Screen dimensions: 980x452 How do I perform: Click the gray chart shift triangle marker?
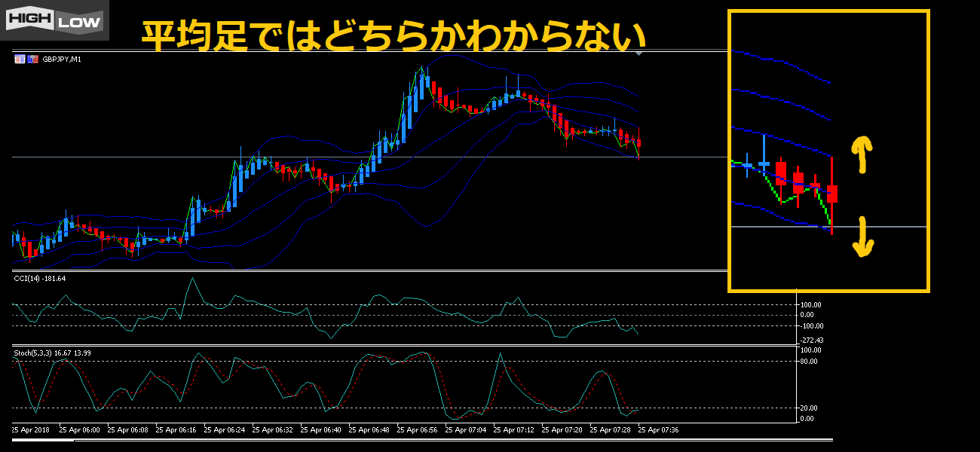pyautogui.click(x=639, y=53)
